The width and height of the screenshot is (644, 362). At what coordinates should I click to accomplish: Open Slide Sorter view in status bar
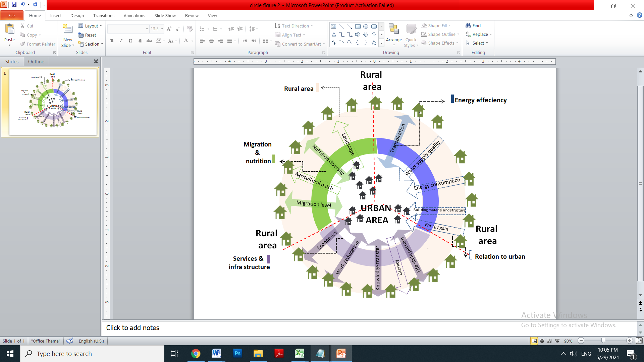542,341
